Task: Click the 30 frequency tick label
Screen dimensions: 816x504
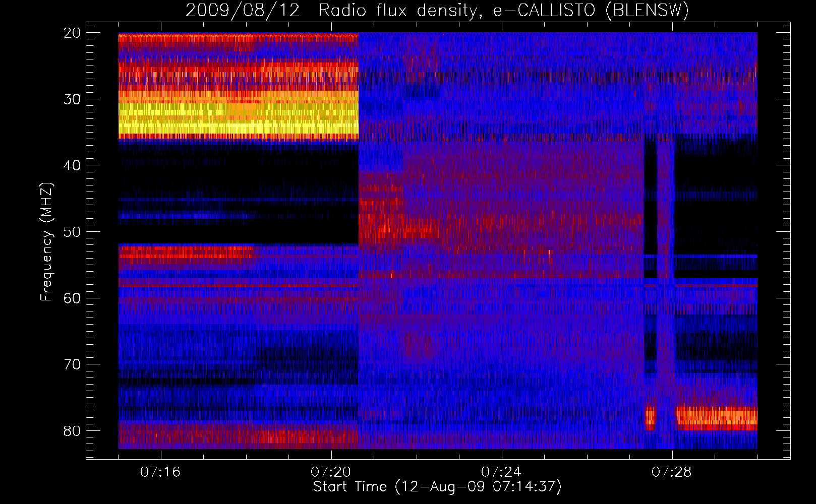Action: point(73,99)
